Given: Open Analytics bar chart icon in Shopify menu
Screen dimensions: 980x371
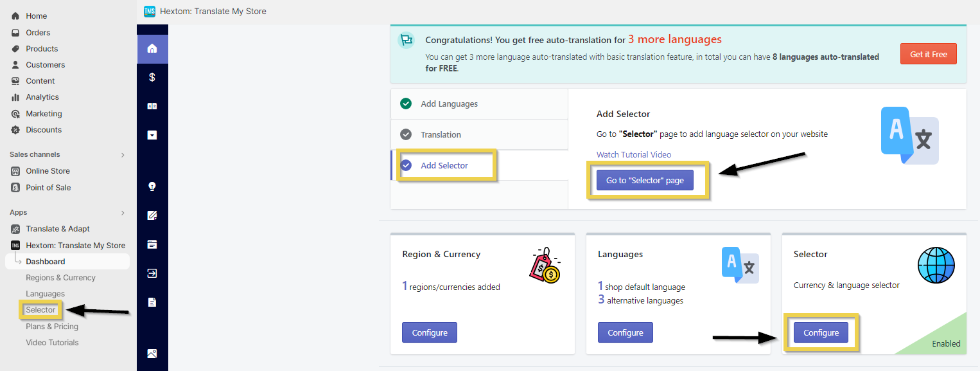Looking at the screenshot, I should [15, 97].
